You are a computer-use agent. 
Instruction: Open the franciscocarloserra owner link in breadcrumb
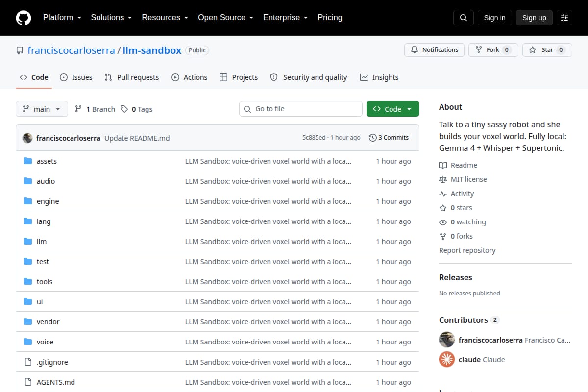click(x=71, y=50)
